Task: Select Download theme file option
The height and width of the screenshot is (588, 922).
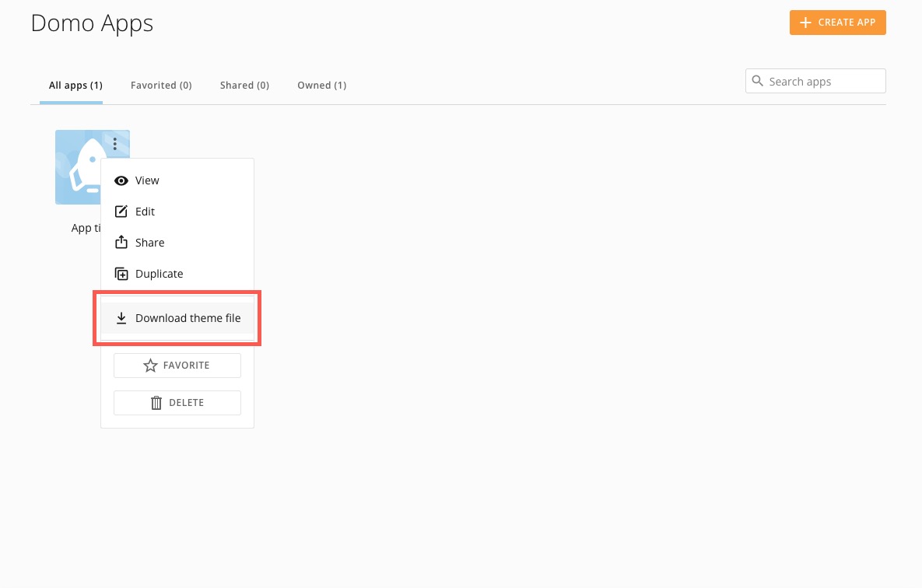Action: tap(177, 318)
